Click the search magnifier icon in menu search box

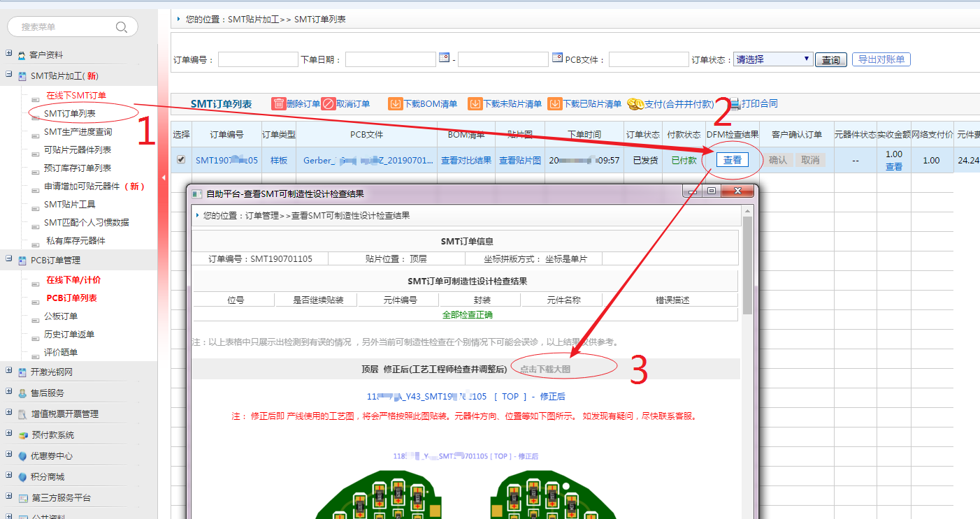(122, 27)
